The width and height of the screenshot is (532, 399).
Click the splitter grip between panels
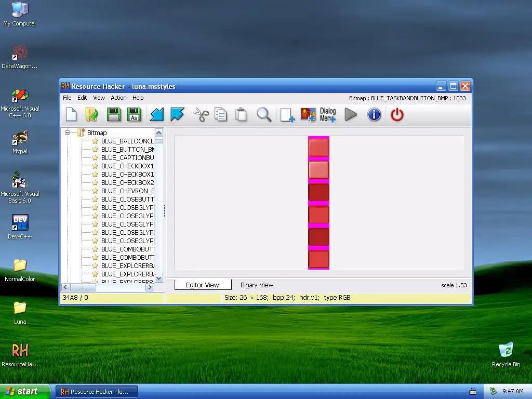click(165, 210)
